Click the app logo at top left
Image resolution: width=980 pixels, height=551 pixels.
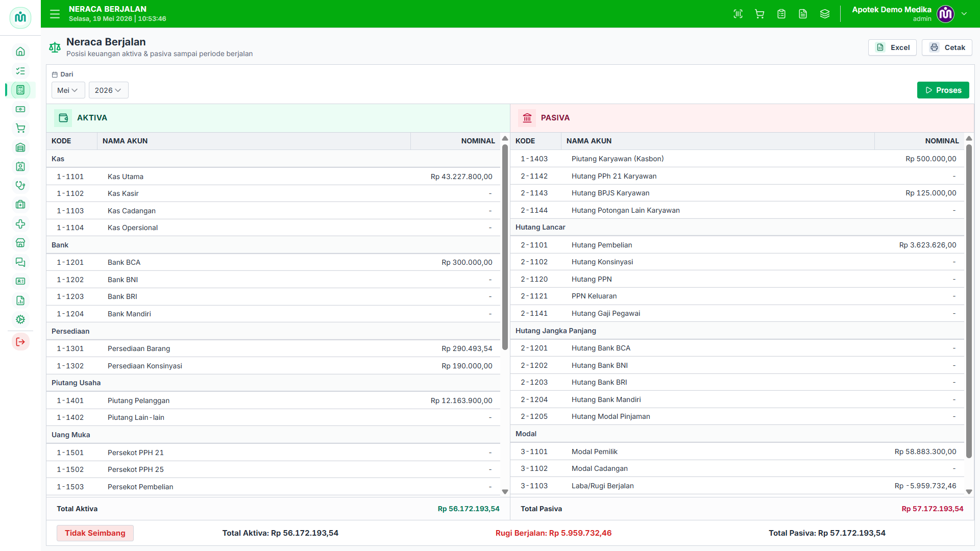coord(20,17)
